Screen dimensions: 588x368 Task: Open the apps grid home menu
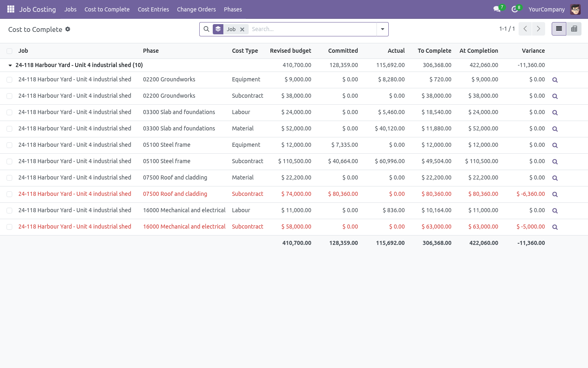coord(11,9)
